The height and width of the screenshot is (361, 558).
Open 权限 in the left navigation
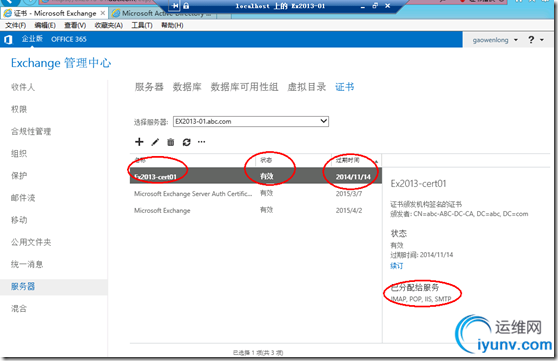(x=19, y=109)
